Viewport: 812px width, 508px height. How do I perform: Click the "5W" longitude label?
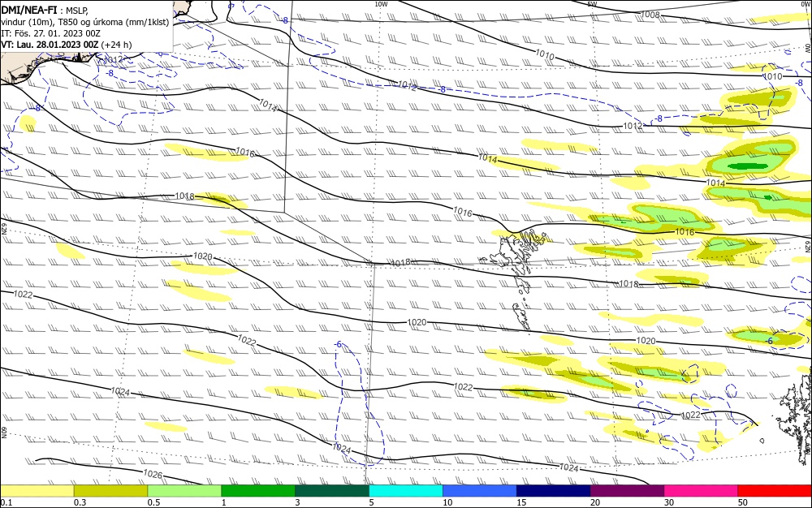tap(593, 4)
